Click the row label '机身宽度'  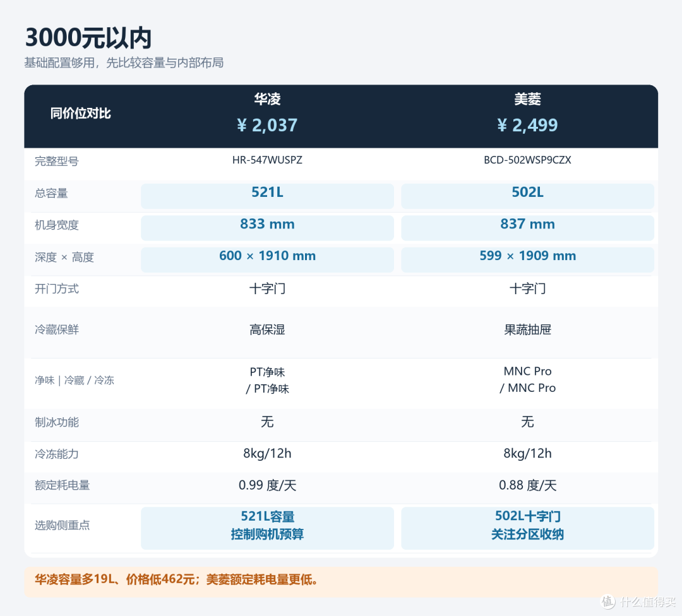tap(57, 225)
